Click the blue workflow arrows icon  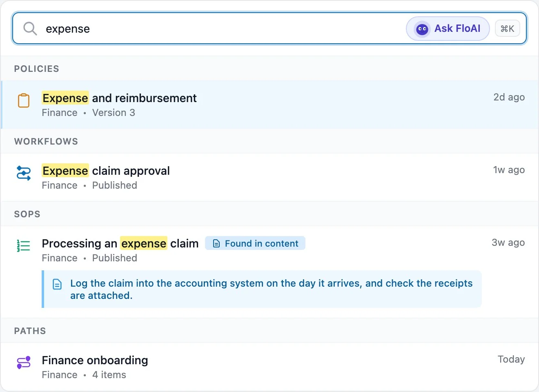(x=24, y=173)
